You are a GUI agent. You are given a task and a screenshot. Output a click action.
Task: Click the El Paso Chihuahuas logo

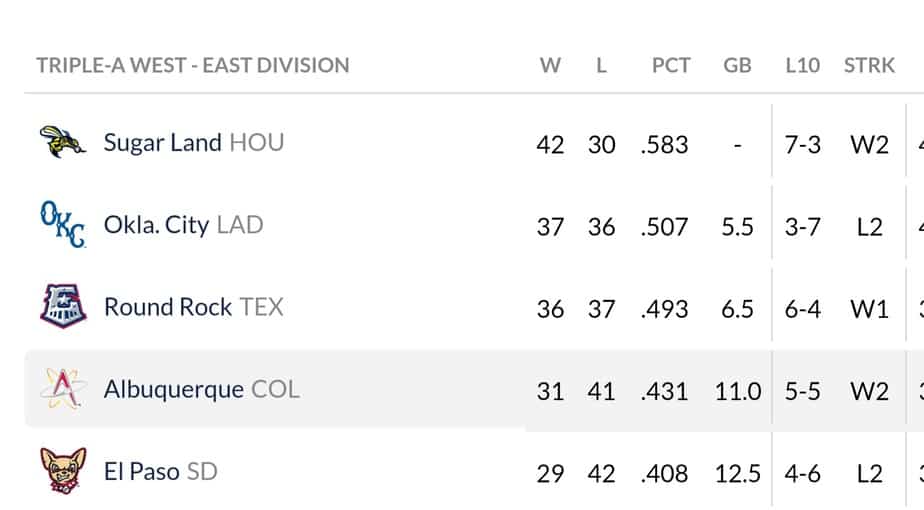(63, 470)
